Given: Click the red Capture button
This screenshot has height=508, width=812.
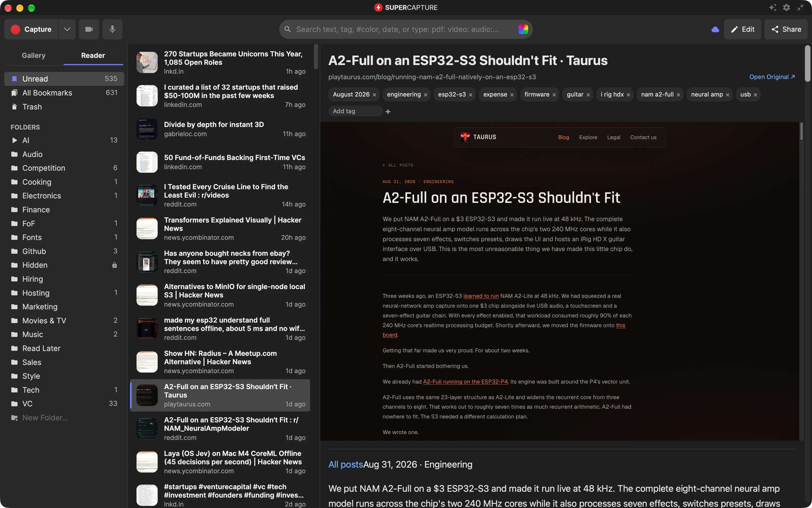Looking at the screenshot, I should (x=31, y=29).
